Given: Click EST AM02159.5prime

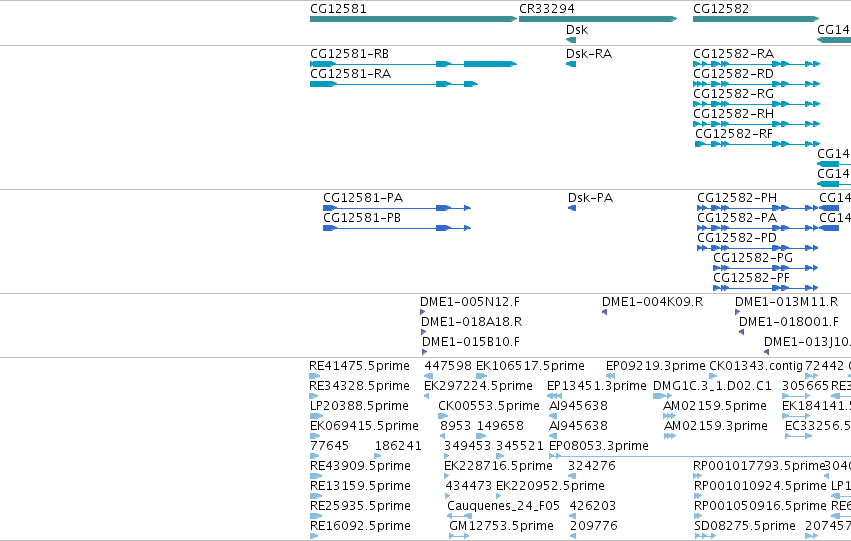Looking at the screenshot, I should coord(670,416).
